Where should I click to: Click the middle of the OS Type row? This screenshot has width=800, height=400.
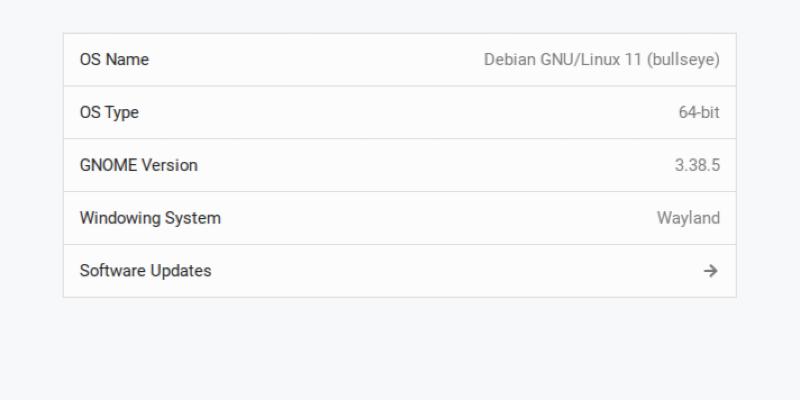pos(400,113)
